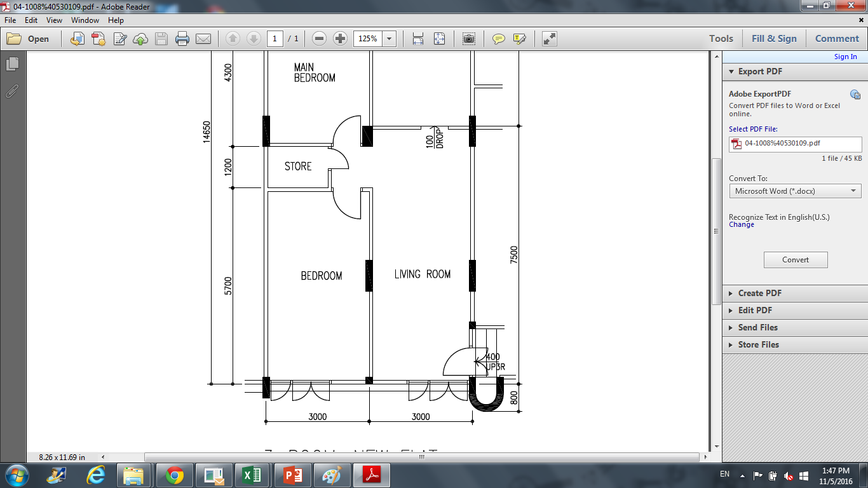
Task: Click the page number input field
Action: click(275, 39)
